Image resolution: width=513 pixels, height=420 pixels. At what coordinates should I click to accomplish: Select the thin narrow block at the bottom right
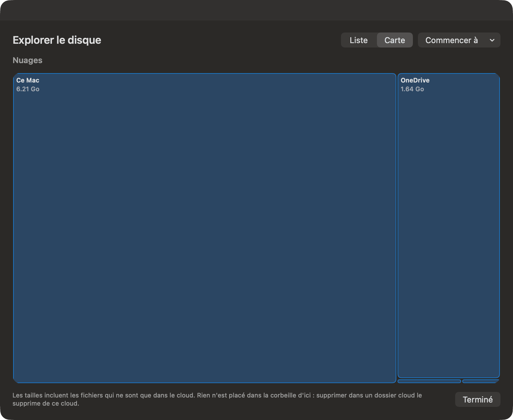pos(481,381)
